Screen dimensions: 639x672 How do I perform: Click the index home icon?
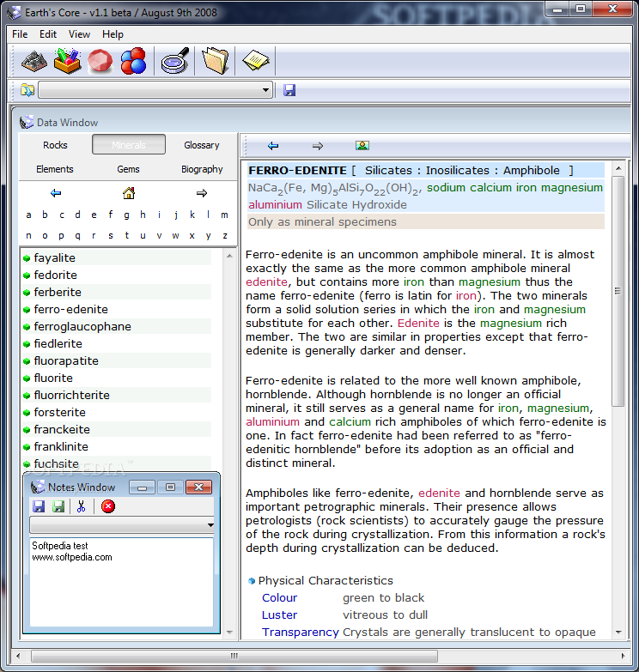pos(129,193)
